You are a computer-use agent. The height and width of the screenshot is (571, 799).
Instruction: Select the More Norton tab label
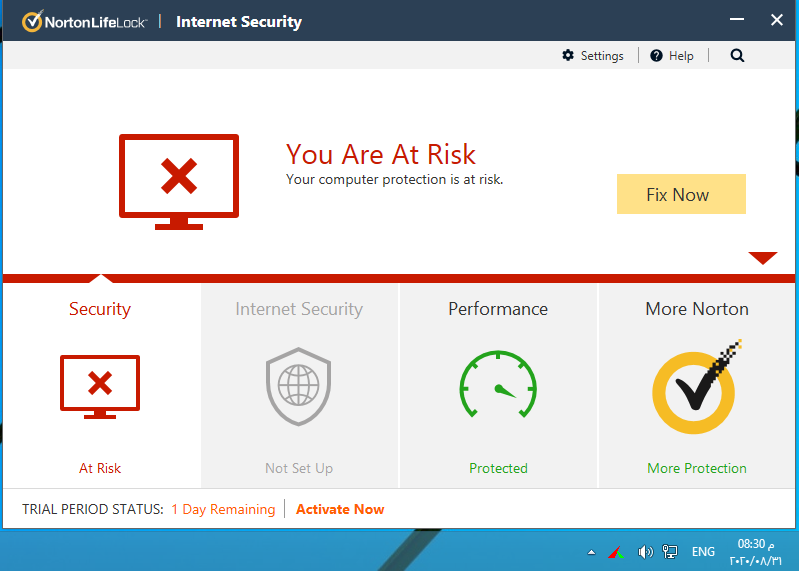click(x=697, y=309)
